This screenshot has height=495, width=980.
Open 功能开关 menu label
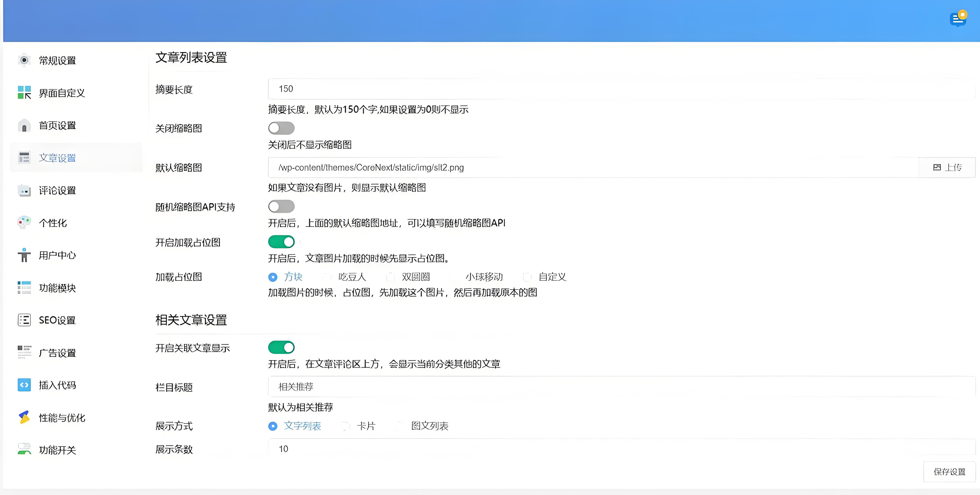pyautogui.click(x=57, y=450)
